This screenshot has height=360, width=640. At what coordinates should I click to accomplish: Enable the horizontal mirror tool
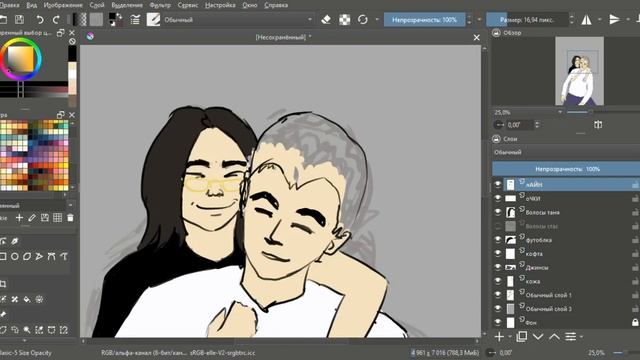[587, 20]
